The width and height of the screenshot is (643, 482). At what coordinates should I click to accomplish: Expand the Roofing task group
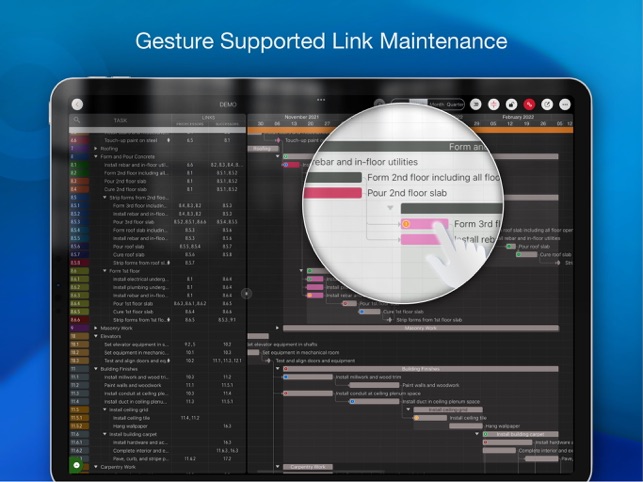click(96, 148)
